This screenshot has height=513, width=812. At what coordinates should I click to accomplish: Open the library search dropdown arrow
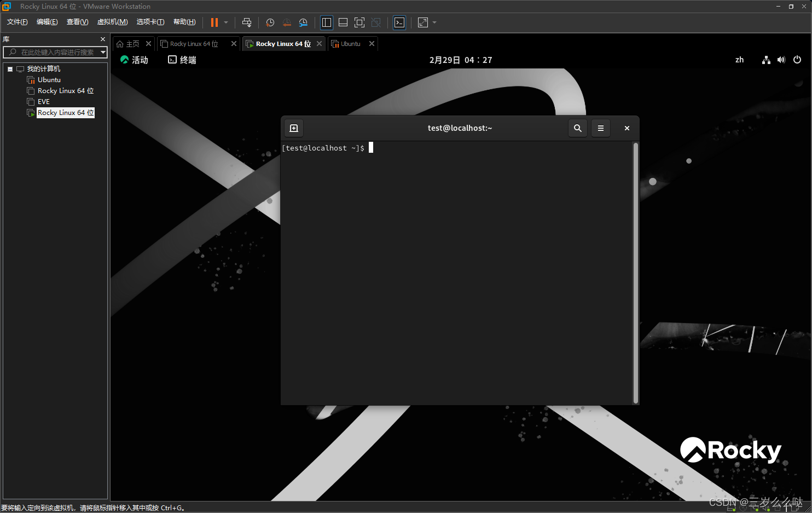(x=103, y=52)
